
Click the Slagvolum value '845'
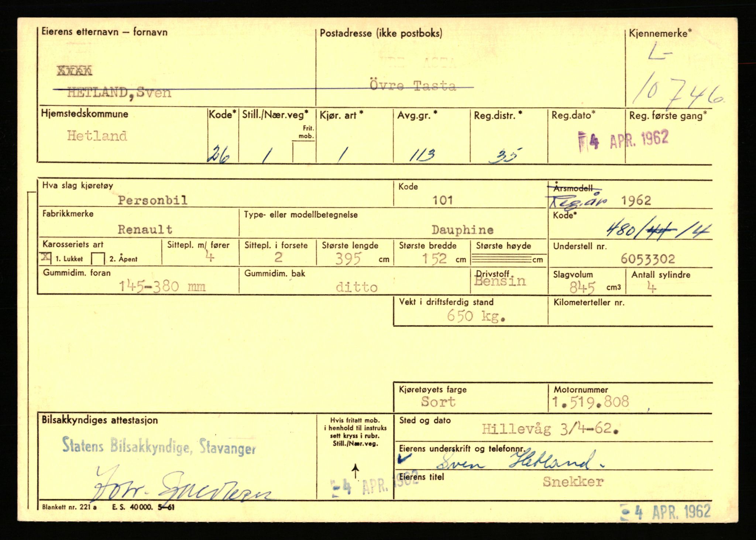coord(582,287)
